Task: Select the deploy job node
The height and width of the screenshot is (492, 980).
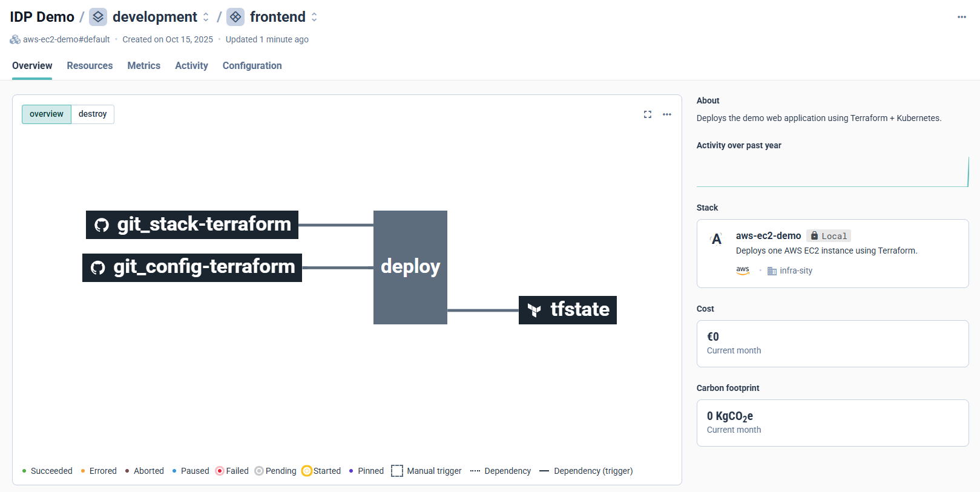Action: (x=410, y=267)
